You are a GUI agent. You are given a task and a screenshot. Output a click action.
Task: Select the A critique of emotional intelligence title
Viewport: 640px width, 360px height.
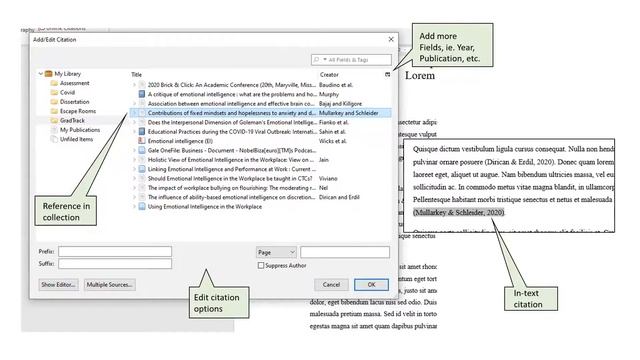click(x=232, y=94)
